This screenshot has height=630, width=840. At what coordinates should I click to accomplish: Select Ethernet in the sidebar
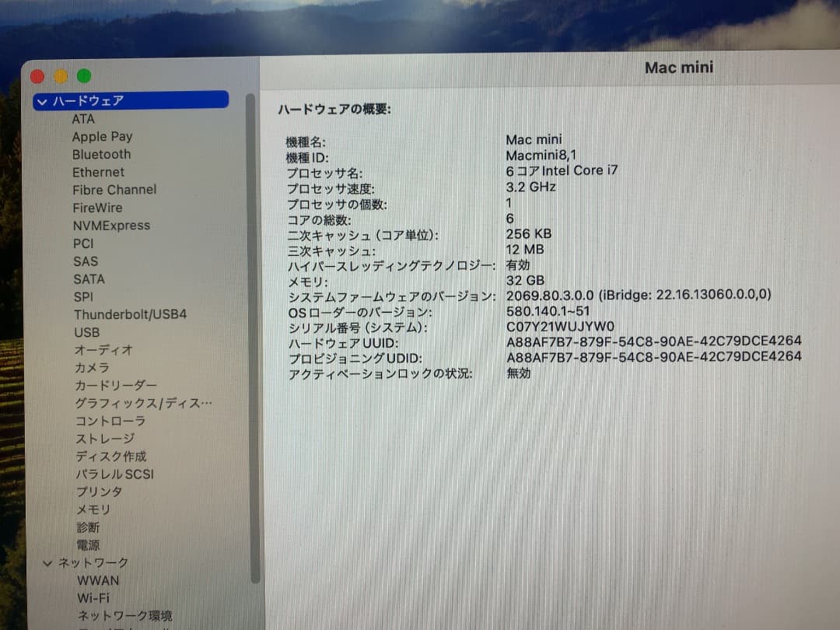pyautogui.click(x=98, y=172)
